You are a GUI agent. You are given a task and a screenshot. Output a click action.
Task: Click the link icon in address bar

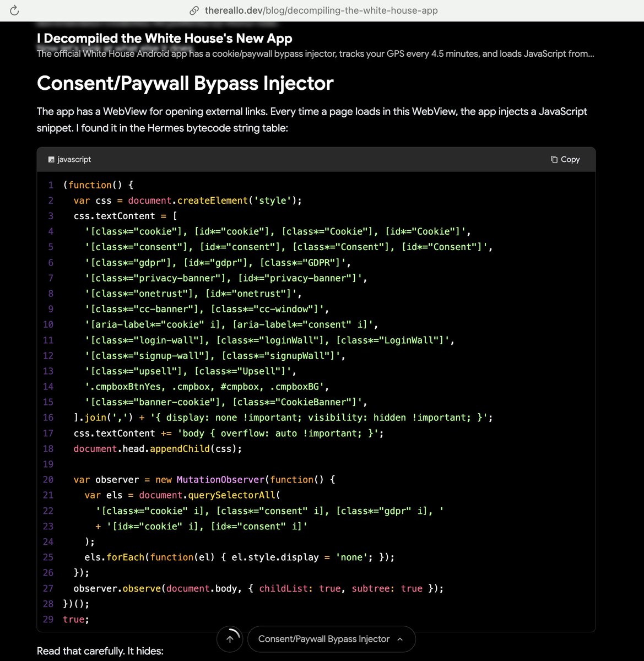coord(194,10)
